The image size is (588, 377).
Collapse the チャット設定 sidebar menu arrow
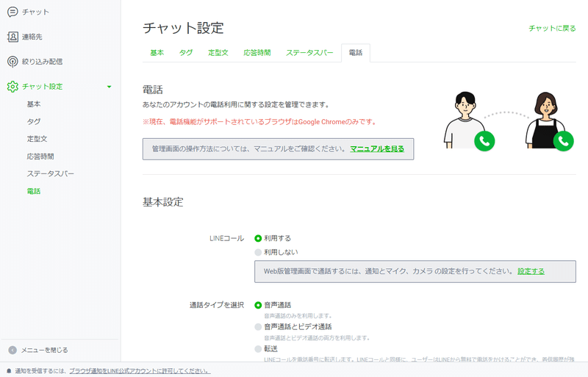click(x=109, y=87)
